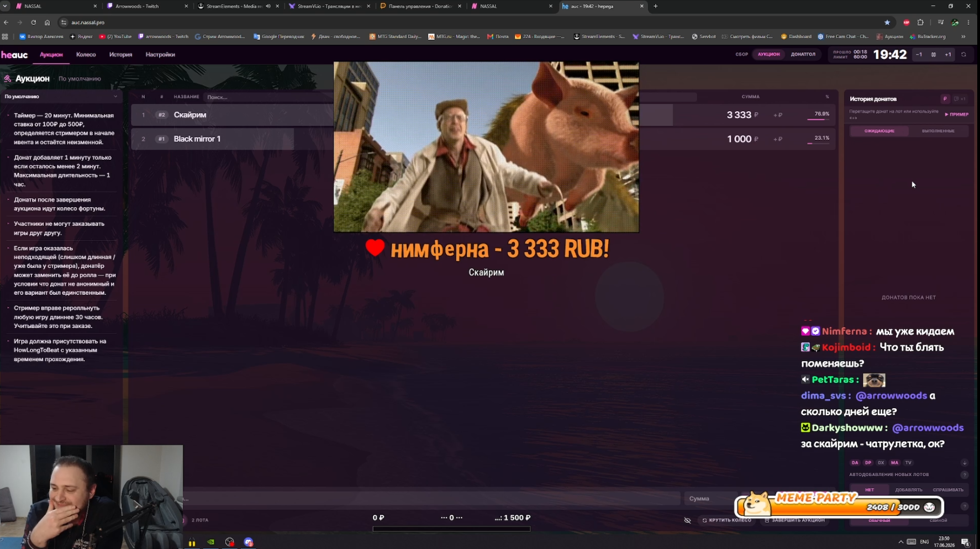Mute the StreamElements tab audio icon

click(268, 6)
